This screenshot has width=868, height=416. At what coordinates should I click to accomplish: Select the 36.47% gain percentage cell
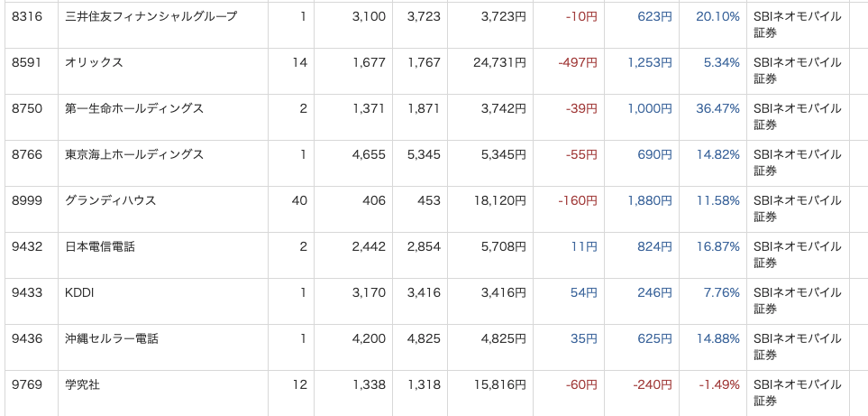click(x=717, y=108)
